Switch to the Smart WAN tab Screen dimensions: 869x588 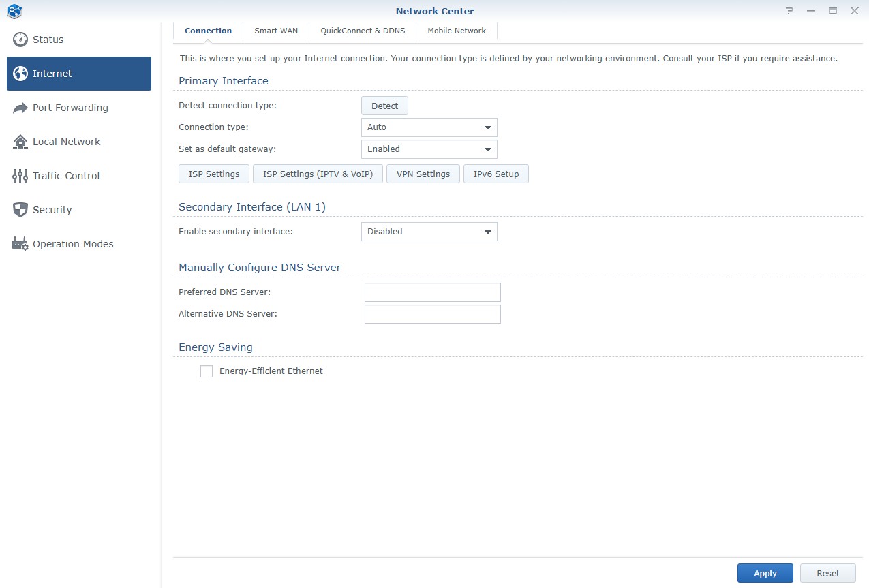point(276,31)
